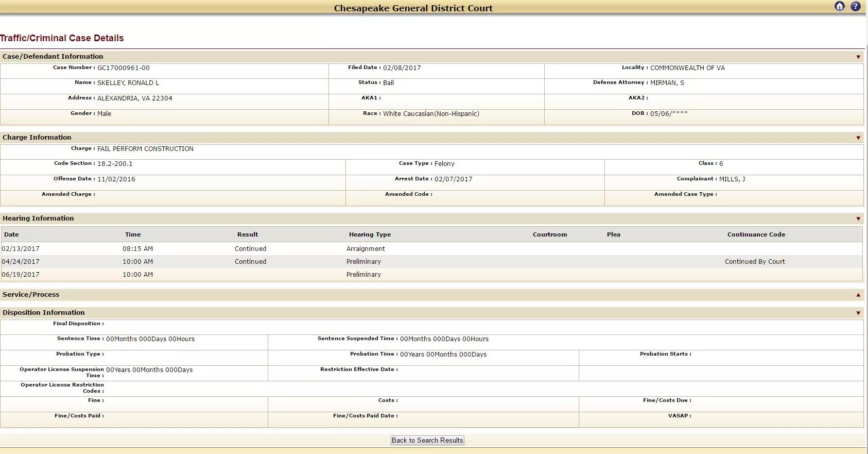Collapse the Disposition Information section

[x=858, y=313]
